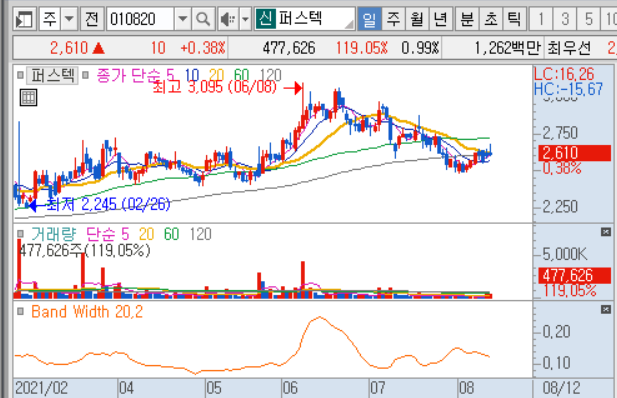Choose interval button 1

541,19
